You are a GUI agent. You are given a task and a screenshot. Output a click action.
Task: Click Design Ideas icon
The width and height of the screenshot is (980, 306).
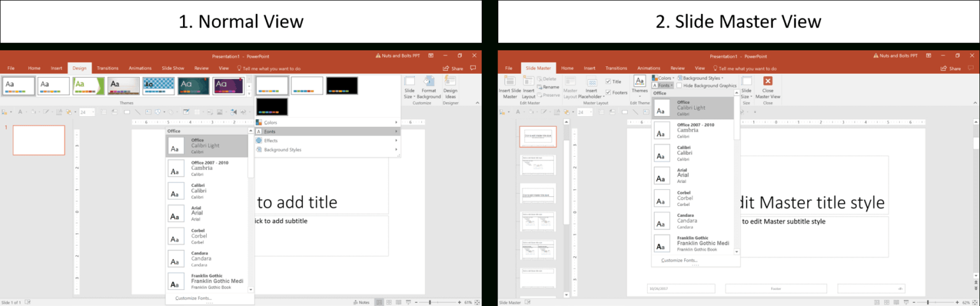point(450,82)
